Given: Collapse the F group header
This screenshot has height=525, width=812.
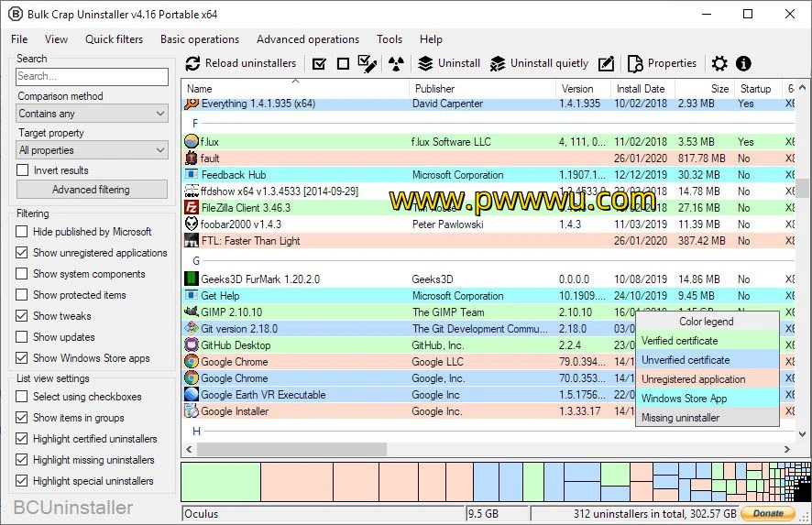Looking at the screenshot, I should (195, 123).
